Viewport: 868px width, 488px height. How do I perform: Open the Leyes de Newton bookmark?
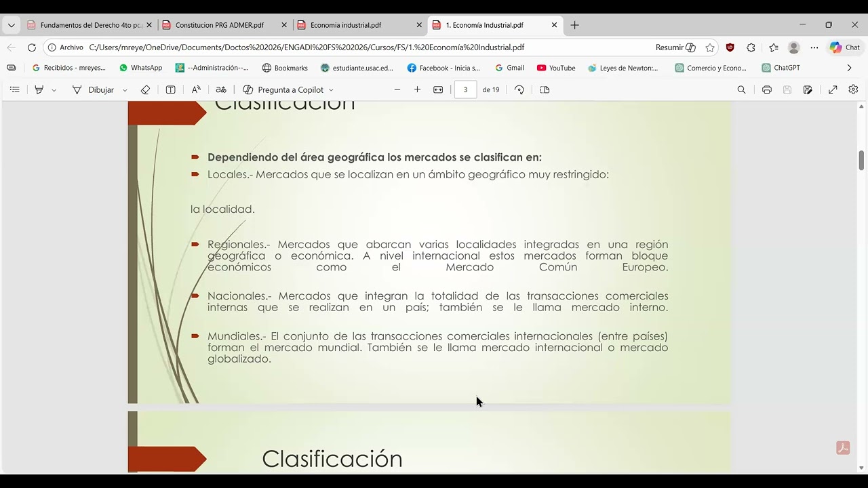(x=623, y=68)
